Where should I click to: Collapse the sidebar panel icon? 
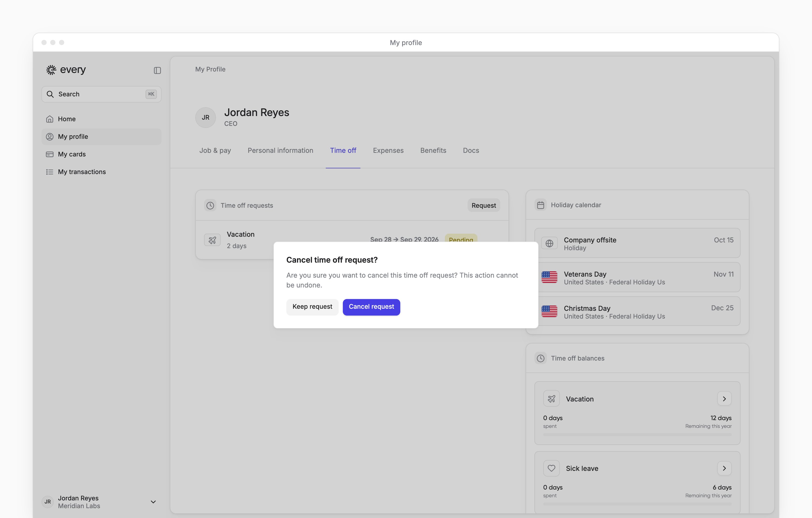coord(157,70)
